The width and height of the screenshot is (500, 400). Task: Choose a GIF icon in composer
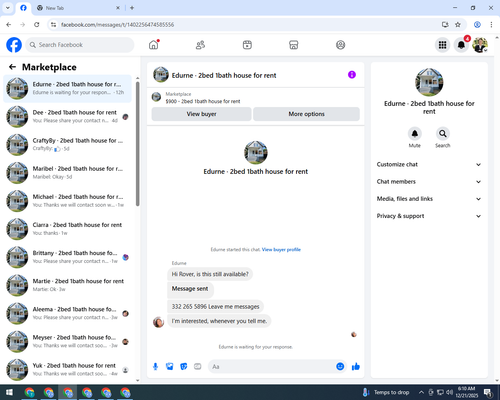tap(198, 367)
